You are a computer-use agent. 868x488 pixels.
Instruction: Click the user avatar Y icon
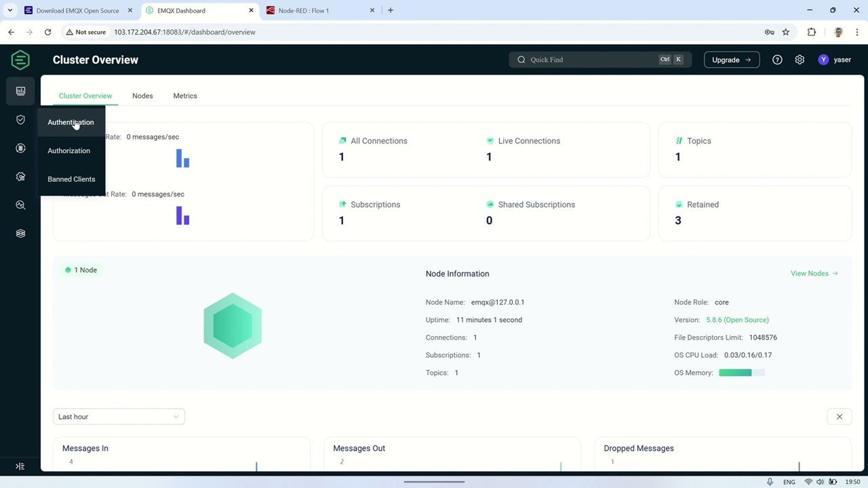[823, 60]
